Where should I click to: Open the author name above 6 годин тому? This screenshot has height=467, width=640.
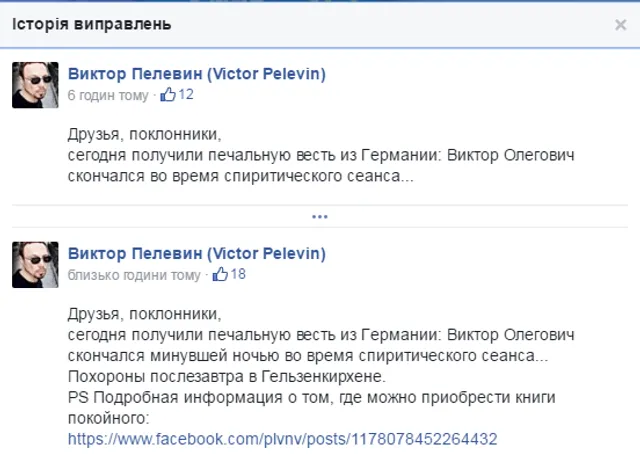(196, 74)
